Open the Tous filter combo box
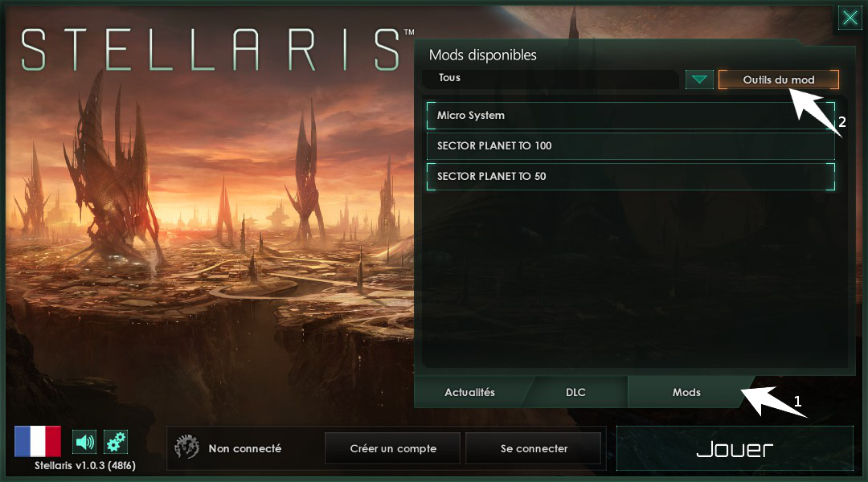The width and height of the screenshot is (868, 482). [551, 80]
